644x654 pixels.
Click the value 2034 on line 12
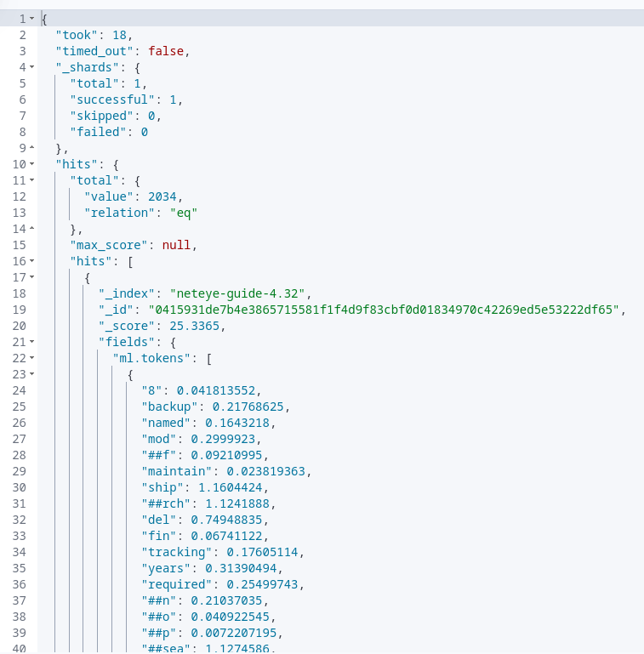coord(162,196)
